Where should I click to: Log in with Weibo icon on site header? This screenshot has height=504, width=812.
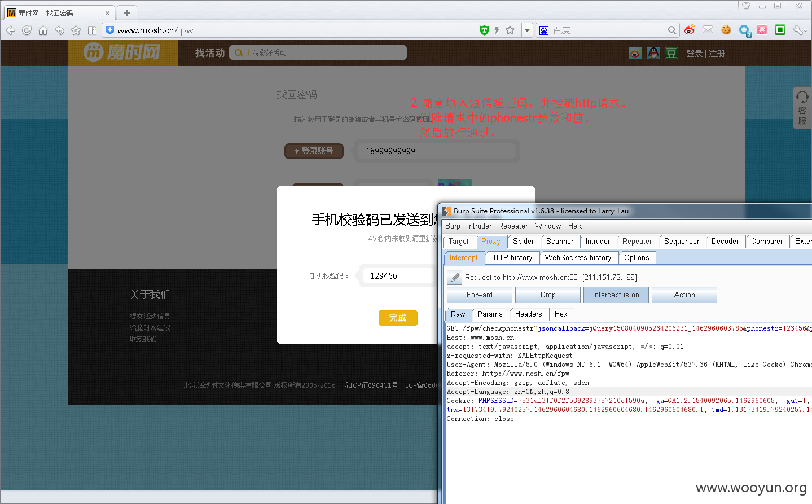coord(635,53)
